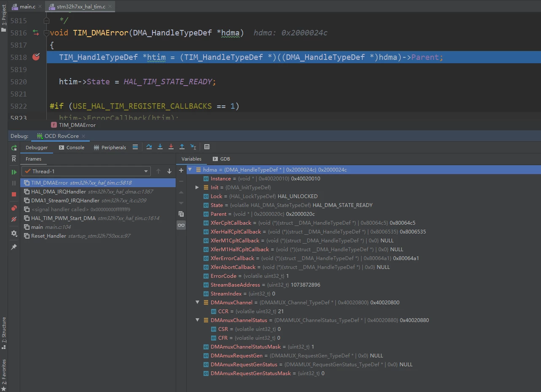541x392 pixels.
Task: Click the View Breakpoints icon
Action: pyautogui.click(x=14, y=208)
